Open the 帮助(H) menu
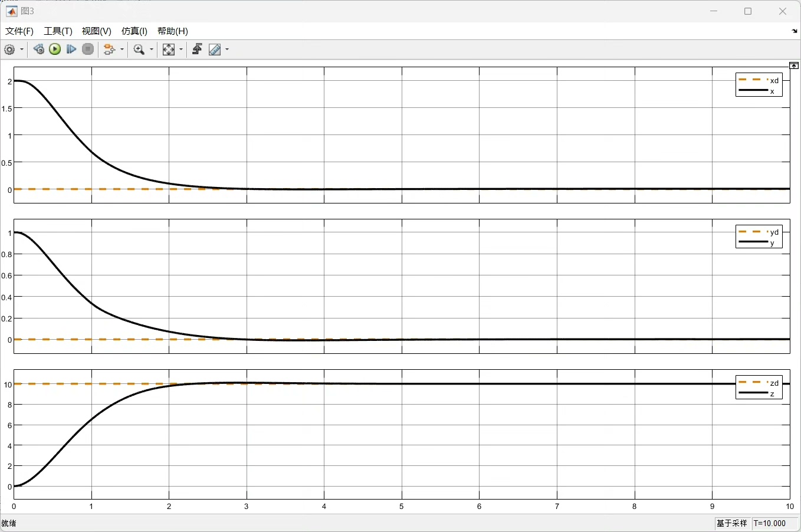This screenshot has width=801, height=532. click(x=173, y=31)
